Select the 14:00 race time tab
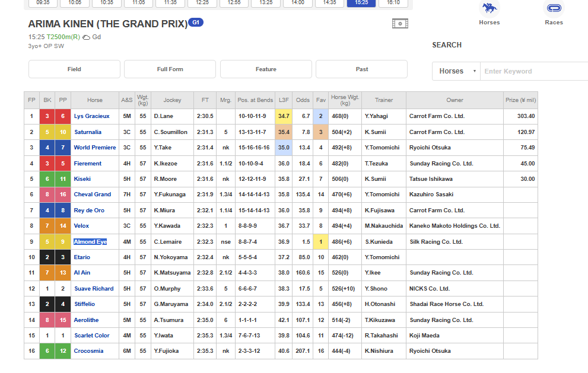The image size is (588, 373). 298,3
